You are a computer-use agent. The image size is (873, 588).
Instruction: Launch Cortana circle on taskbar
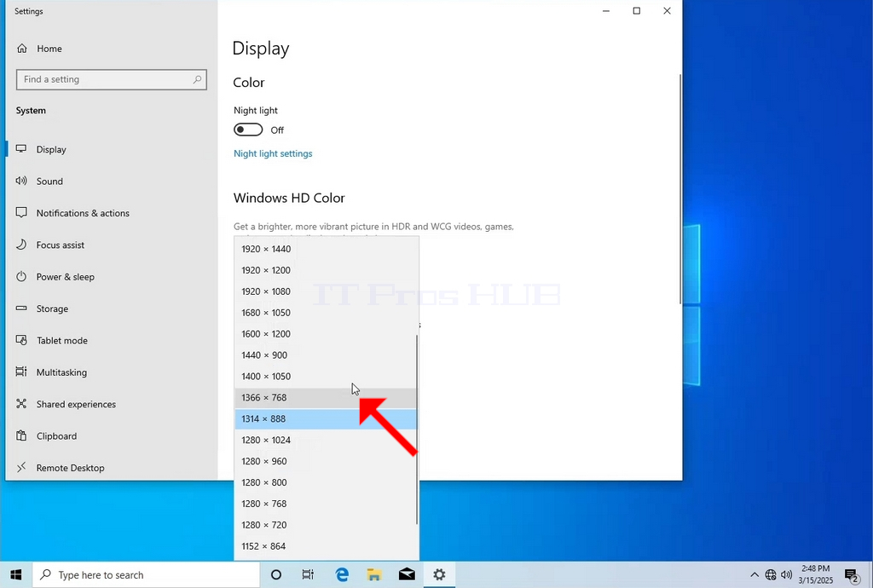(275, 574)
